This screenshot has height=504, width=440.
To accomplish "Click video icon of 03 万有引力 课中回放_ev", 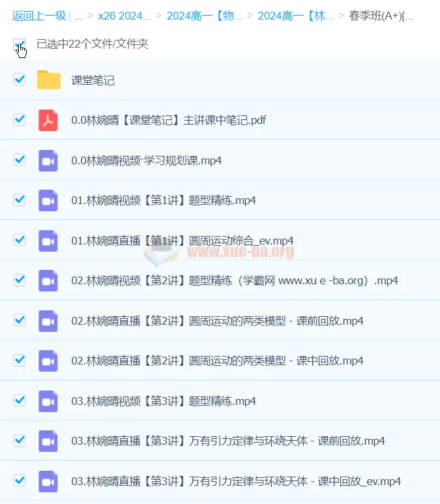I will click(x=48, y=481).
